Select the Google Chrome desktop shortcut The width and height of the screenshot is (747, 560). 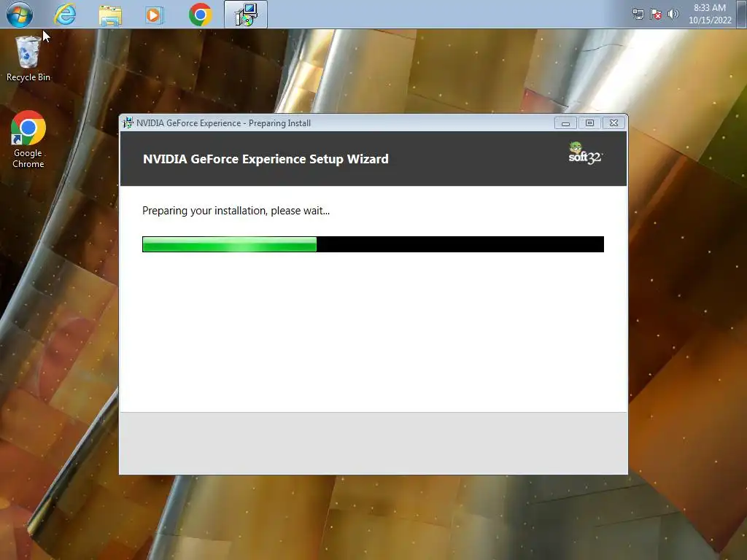coord(28,139)
